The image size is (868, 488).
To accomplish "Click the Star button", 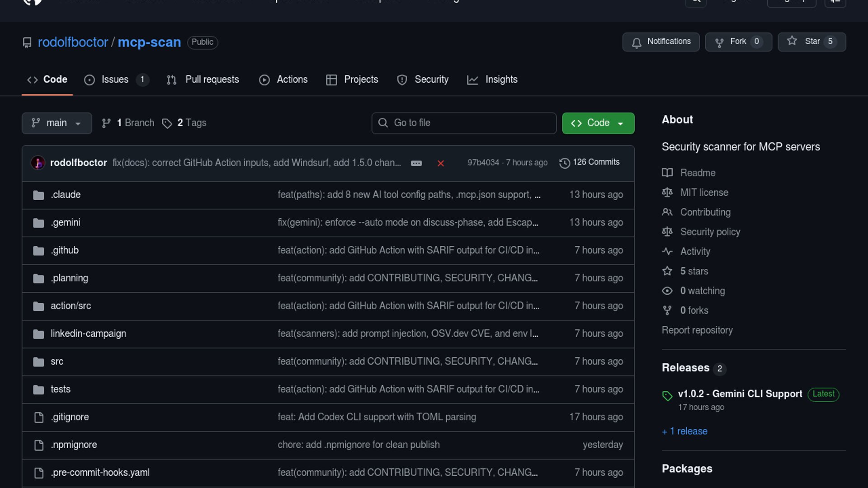I will (811, 42).
